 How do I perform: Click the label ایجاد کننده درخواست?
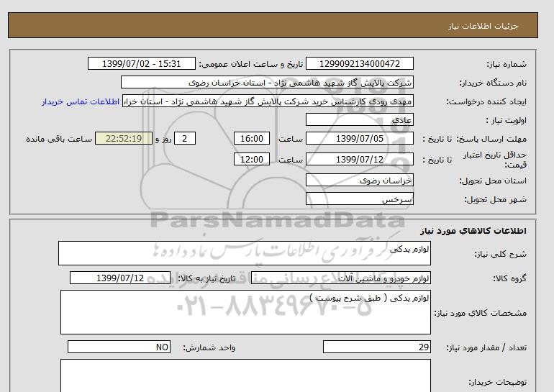tap(486, 101)
